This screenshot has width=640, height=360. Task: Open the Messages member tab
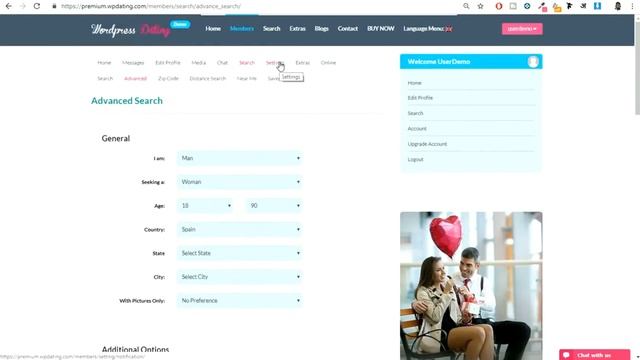133,63
